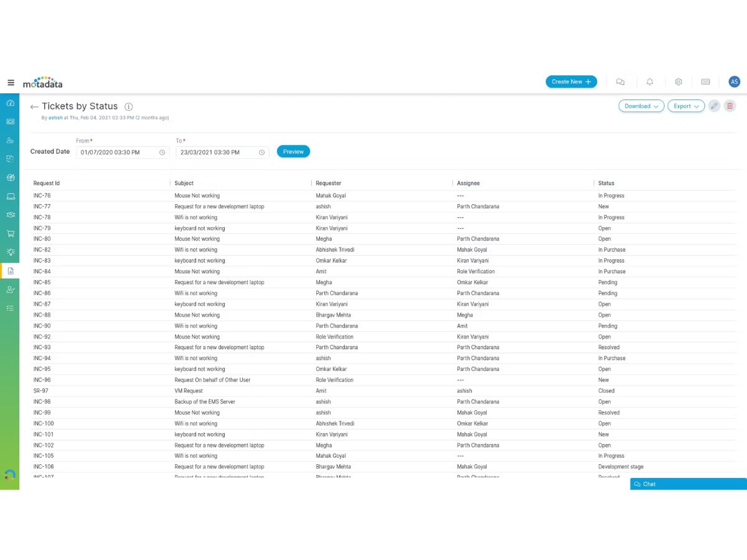Click the Preview button
The image size is (747, 560).
click(x=293, y=151)
